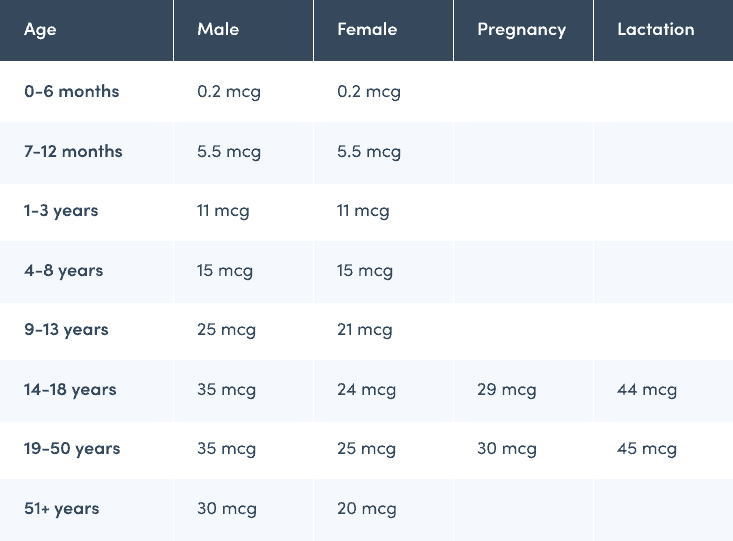
Task: Click the 19-50 years row label
Action: pos(70,449)
